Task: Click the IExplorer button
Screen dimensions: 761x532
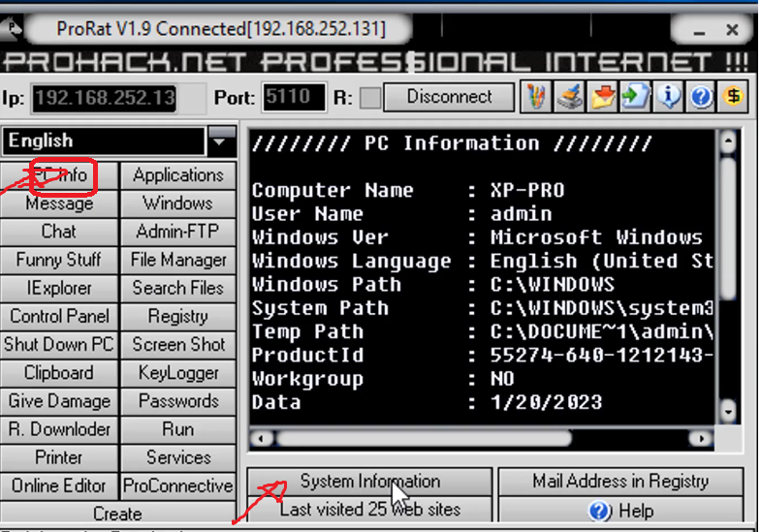Action: click(x=59, y=289)
